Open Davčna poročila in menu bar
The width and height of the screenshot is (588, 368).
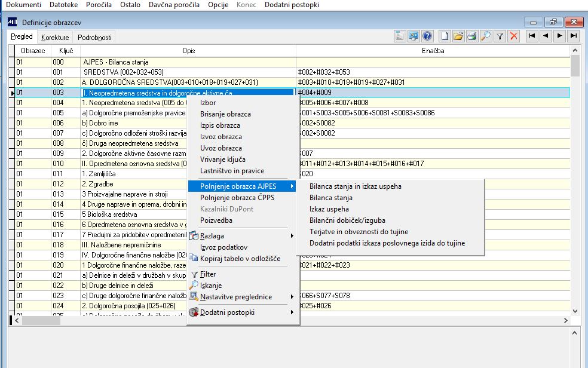pyautogui.click(x=174, y=5)
